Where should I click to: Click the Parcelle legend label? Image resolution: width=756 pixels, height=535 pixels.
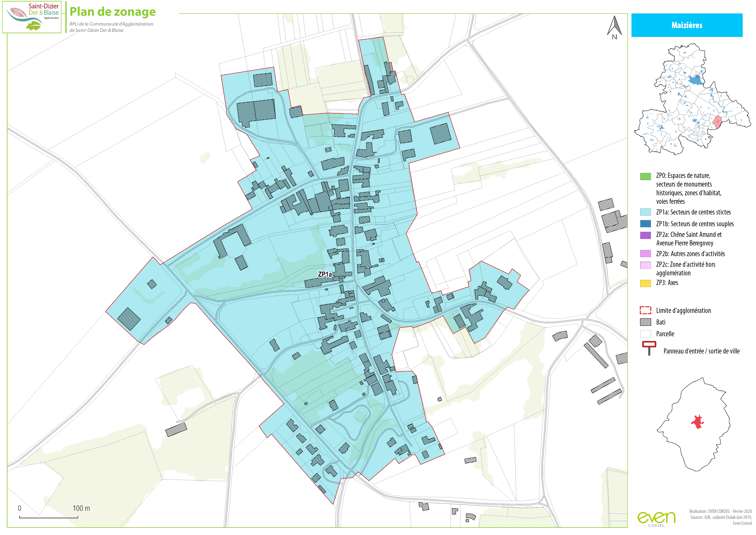[665, 334]
